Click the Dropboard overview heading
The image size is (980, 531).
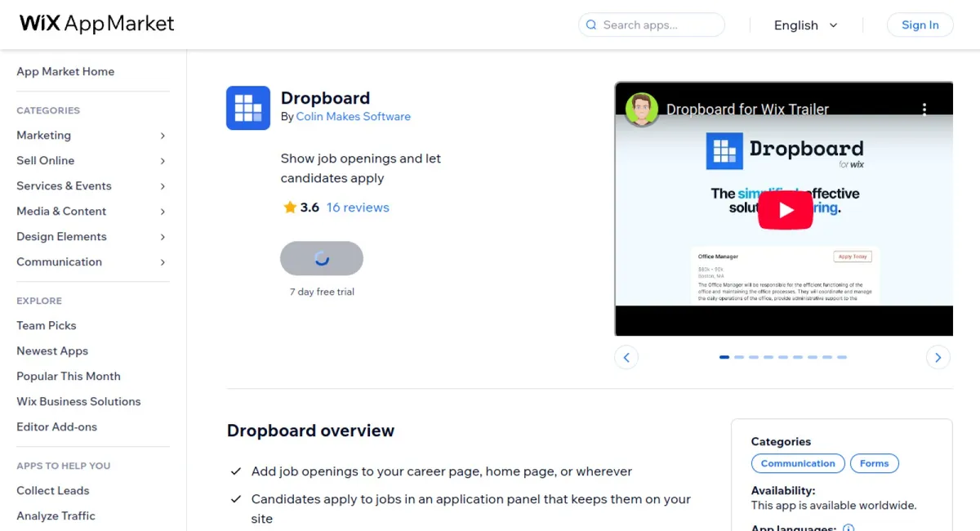point(310,431)
